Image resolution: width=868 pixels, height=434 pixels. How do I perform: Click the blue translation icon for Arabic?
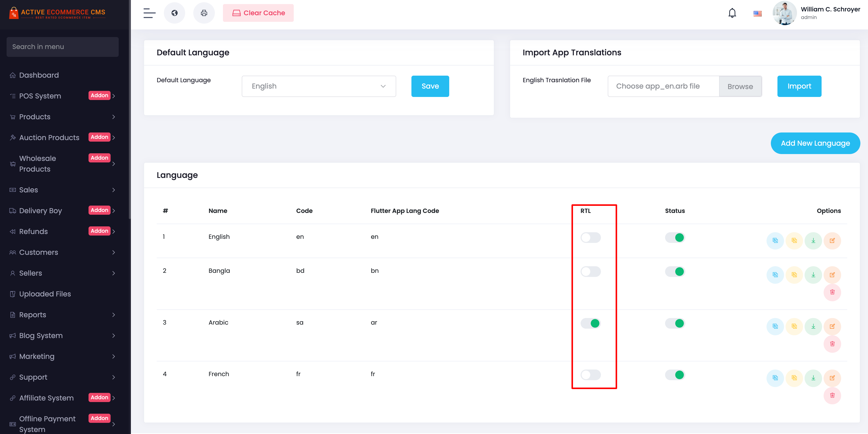[x=775, y=326]
